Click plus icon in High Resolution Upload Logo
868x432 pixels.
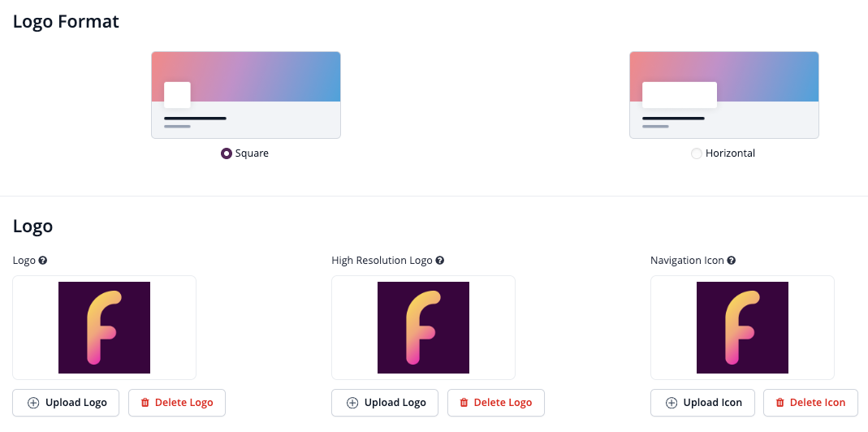[x=352, y=403]
